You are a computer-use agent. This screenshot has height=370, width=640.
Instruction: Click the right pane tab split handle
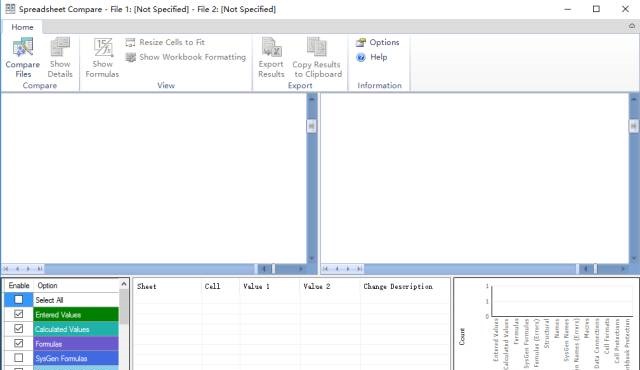[578, 269]
